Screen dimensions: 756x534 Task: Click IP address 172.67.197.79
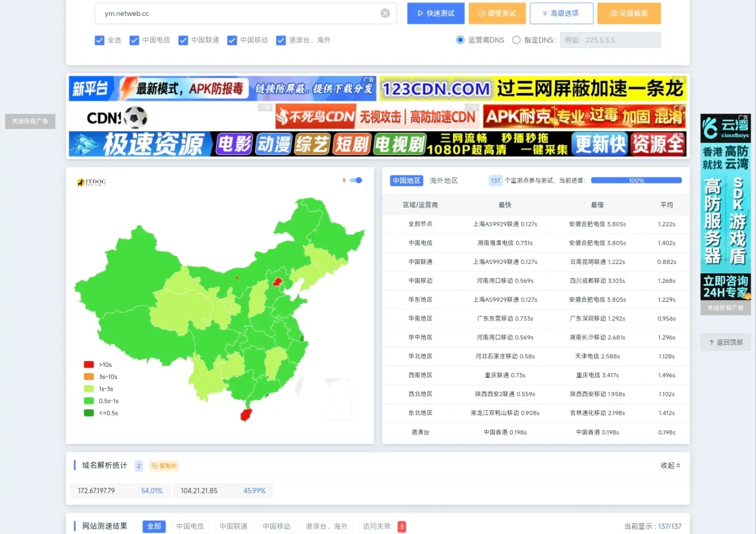tap(96, 491)
